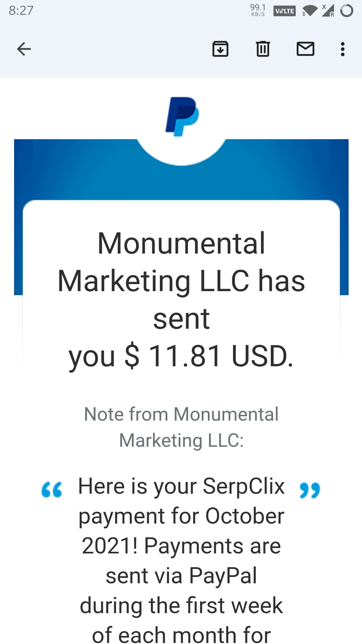The width and height of the screenshot is (362, 644).
Task: Tap the opening blue quotation mark icon
Action: (x=52, y=490)
